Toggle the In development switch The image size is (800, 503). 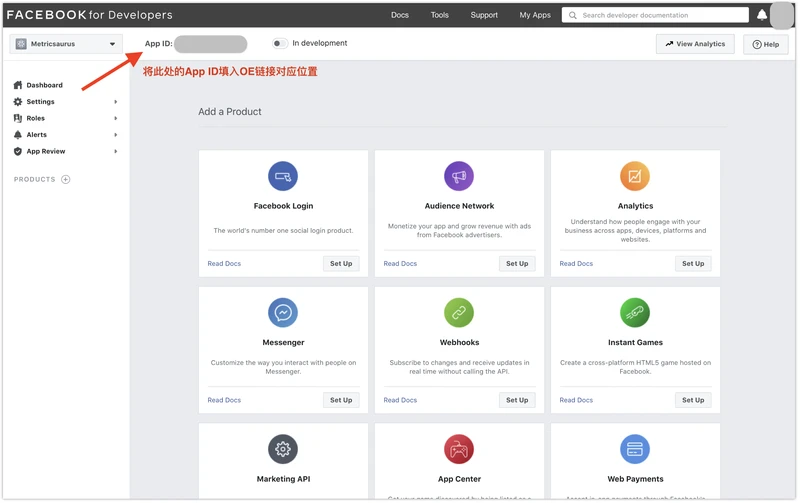pyautogui.click(x=280, y=43)
